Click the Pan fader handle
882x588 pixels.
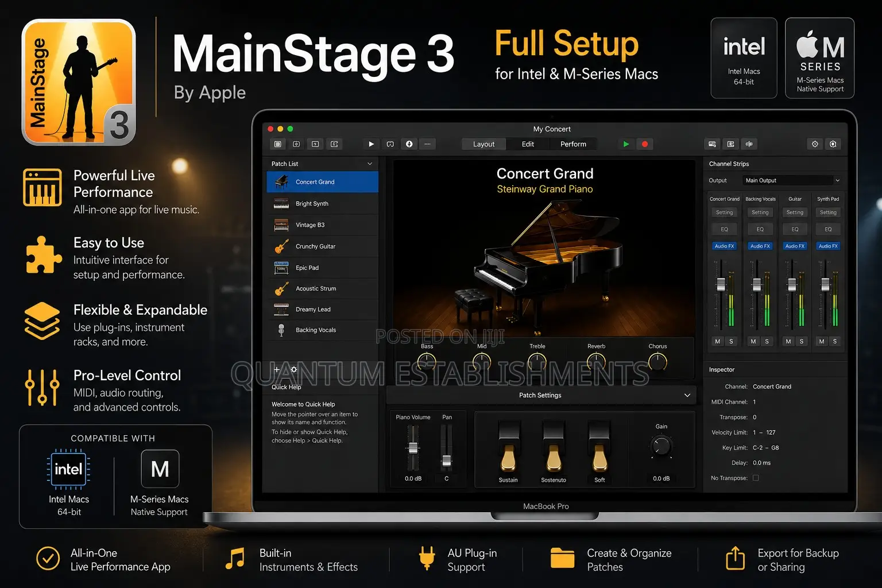tap(447, 460)
